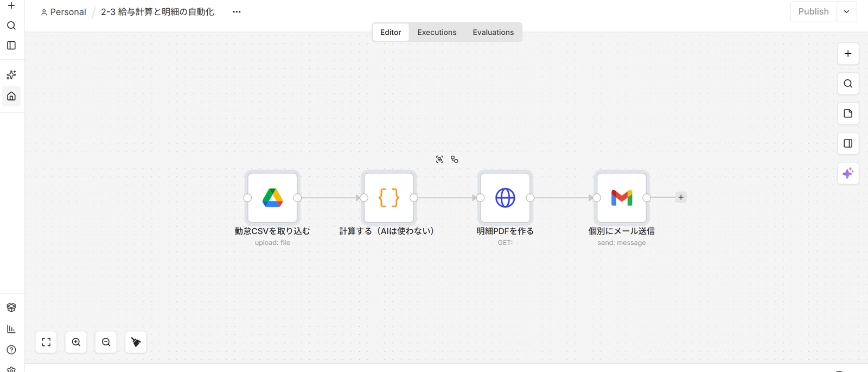Click the subtitle text upload: file

tap(272, 243)
